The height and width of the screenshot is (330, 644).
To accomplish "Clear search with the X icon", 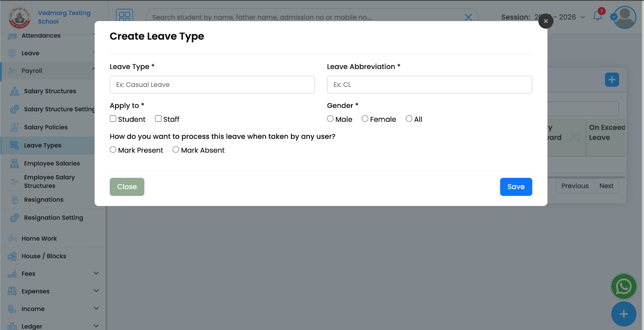I will pos(468,17).
